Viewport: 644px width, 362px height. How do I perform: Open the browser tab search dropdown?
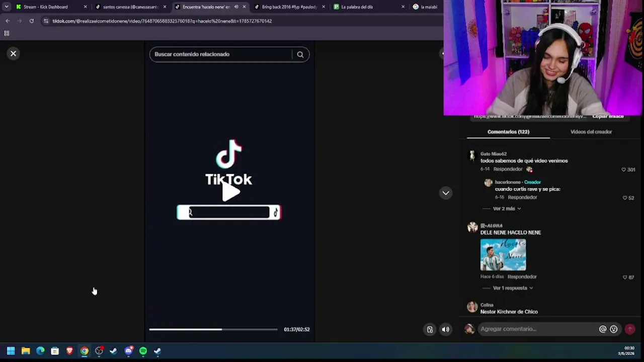tap(7, 7)
